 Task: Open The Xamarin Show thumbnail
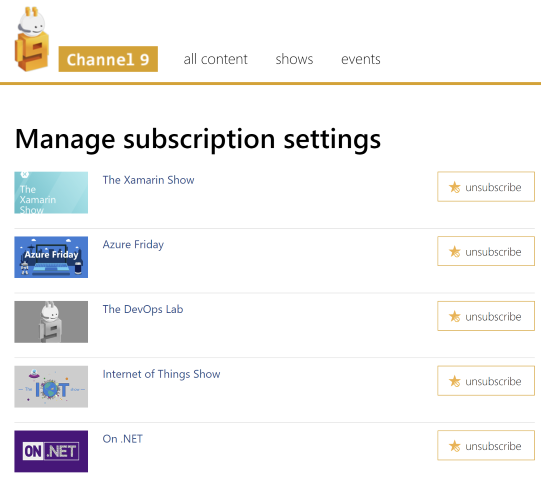pos(51,193)
